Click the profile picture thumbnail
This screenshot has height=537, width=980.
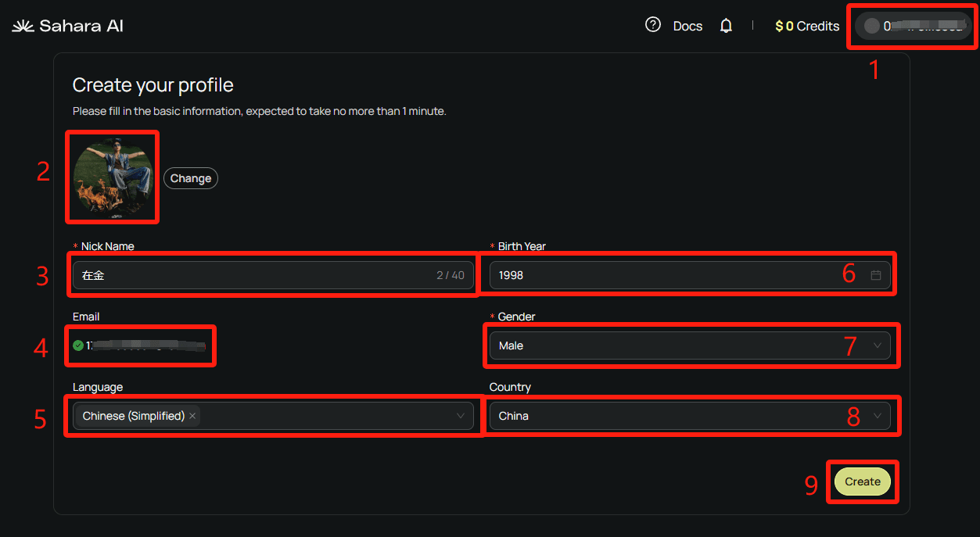coord(113,177)
